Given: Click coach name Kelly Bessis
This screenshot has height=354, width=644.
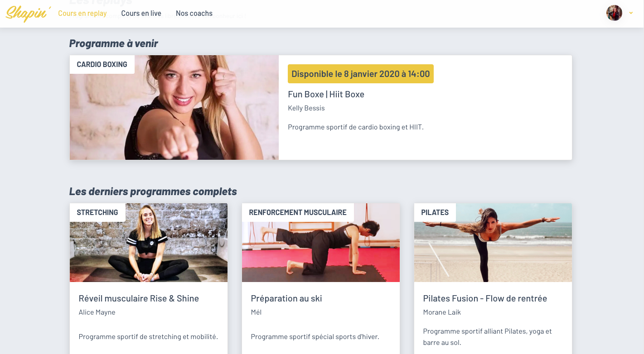Looking at the screenshot, I should (306, 108).
